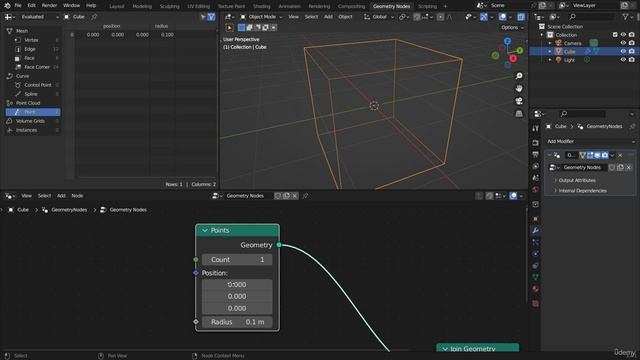Duplicate node group icon in modifier panel

[620, 167]
